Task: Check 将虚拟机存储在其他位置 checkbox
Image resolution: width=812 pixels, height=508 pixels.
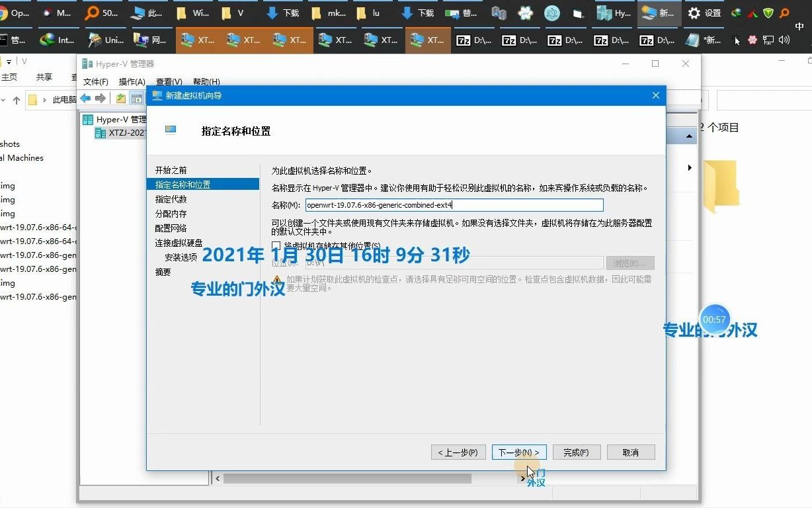Action: pos(276,246)
